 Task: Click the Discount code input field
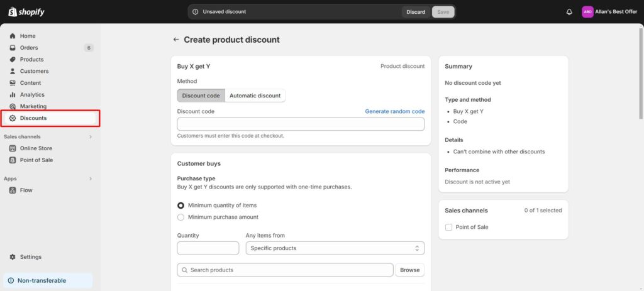pos(301,124)
